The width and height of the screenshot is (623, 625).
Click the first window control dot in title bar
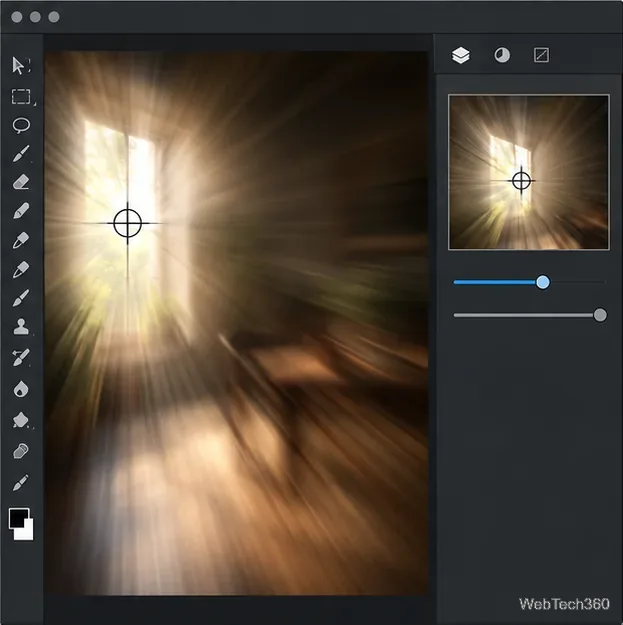[x=17, y=17]
